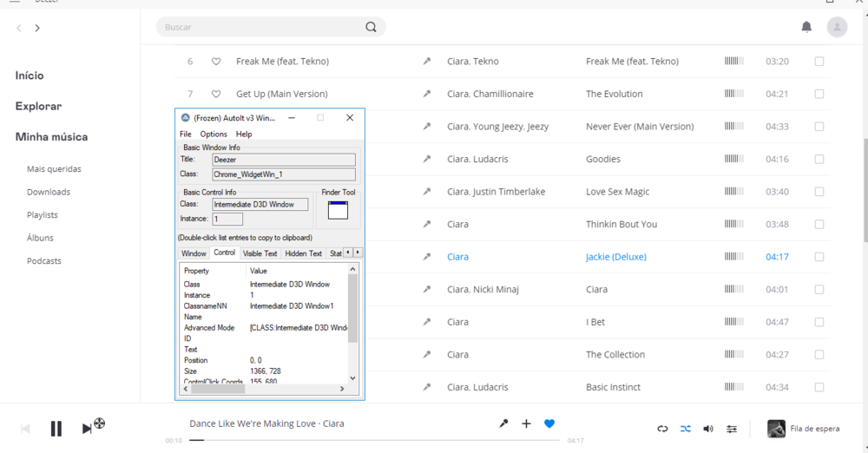Open the AutoIt Options menu
868x453 pixels.
tap(214, 134)
